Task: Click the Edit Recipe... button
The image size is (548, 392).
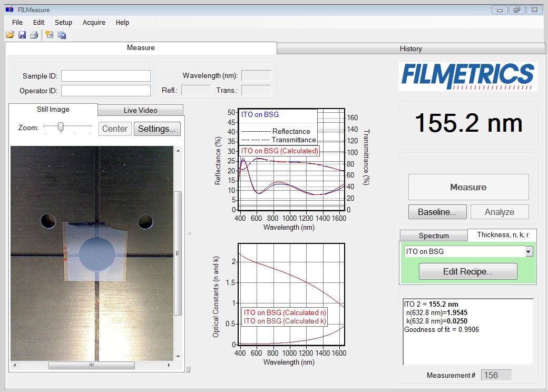Action: (468, 271)
